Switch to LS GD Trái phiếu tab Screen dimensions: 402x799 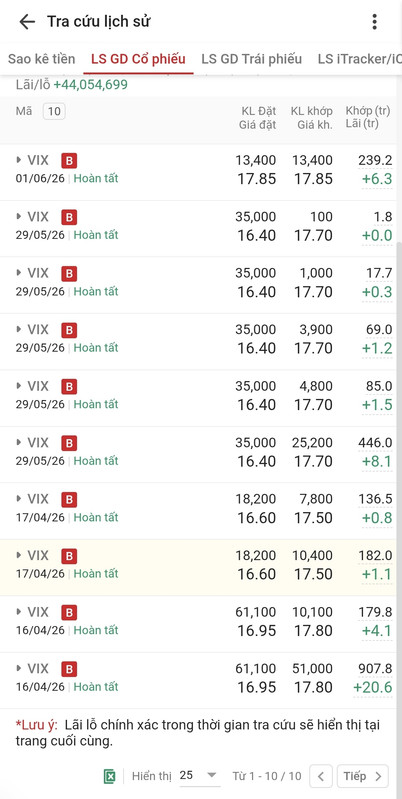252,59
